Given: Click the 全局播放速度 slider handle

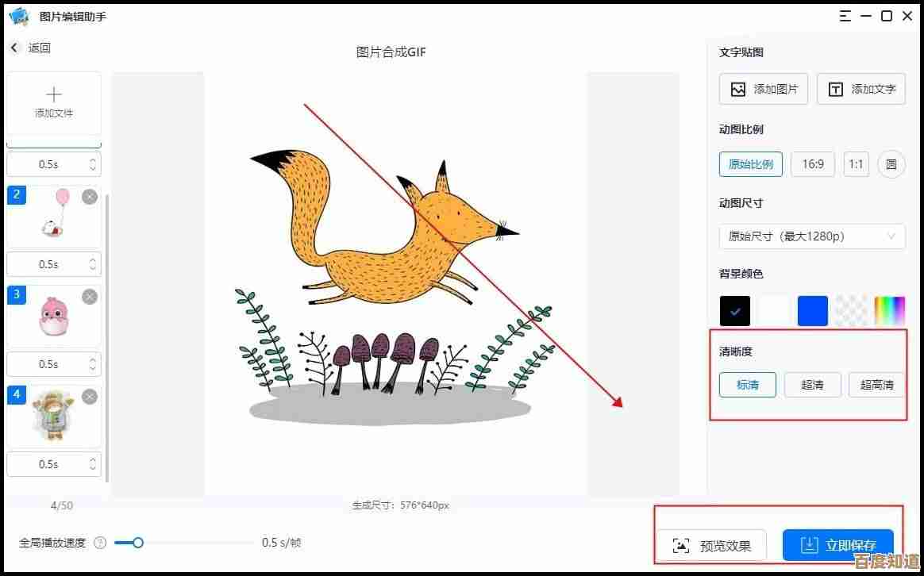Looking at the screenshot, I should pos(138,543).
